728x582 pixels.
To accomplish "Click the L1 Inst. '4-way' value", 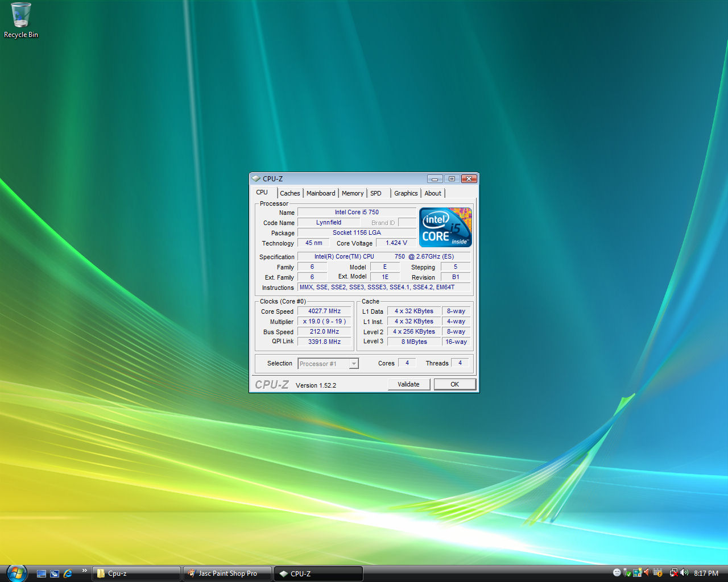I will point(456,321).
